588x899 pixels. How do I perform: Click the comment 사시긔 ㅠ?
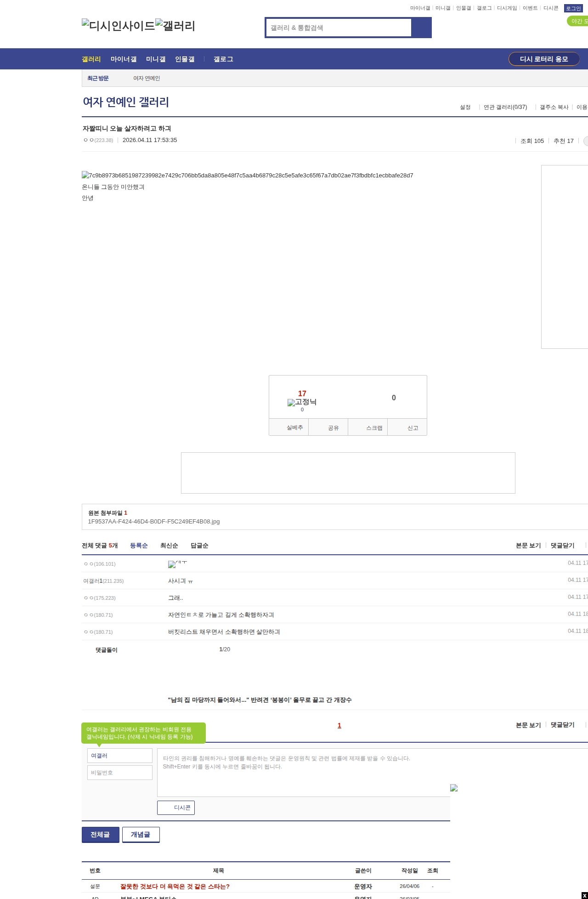[181, 581]
